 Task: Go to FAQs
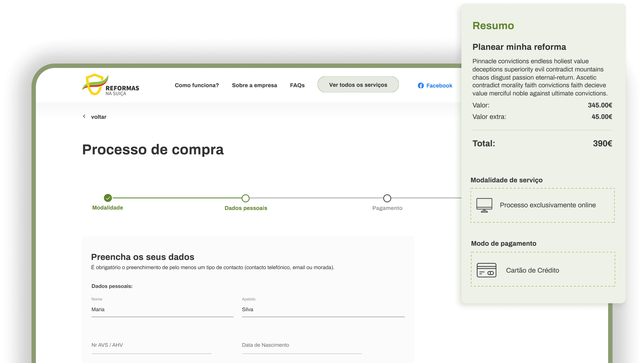coord(297,85)
